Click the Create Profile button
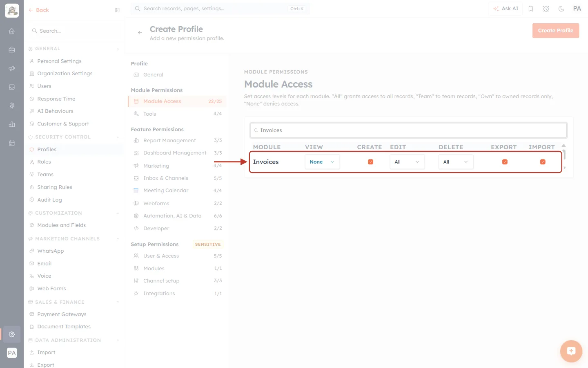The height and width of the screenshot is (368, 588). (556, 31)
